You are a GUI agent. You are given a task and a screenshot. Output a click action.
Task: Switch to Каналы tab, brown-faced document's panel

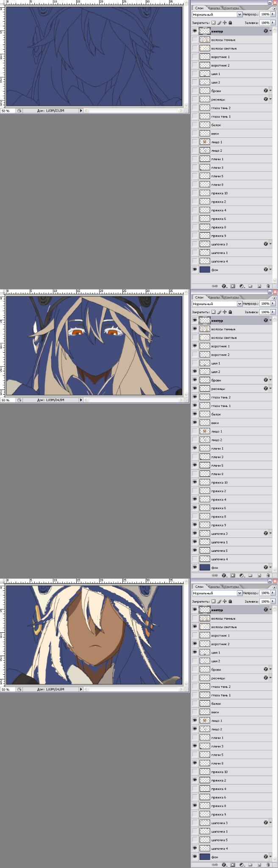pos(214,587)
